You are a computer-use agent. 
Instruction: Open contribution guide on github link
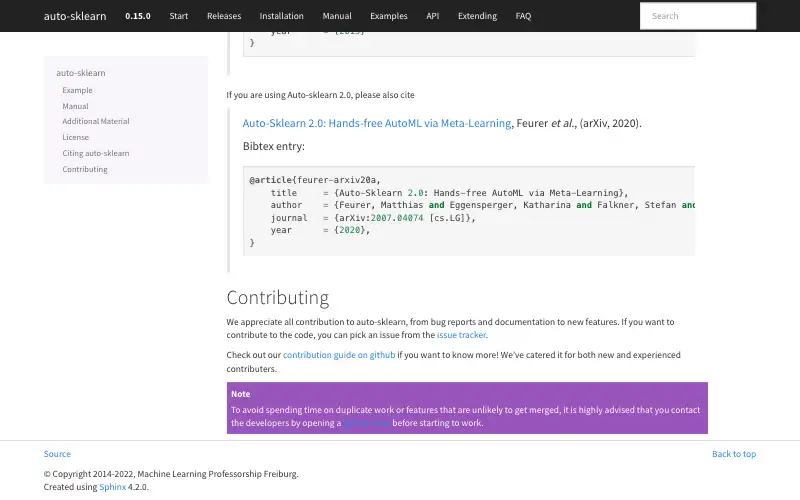339,355
